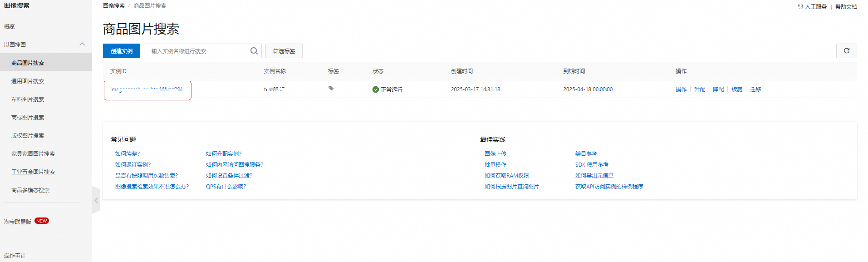Click 升配 link in instance row
Image resolution: width=868 pixels, height=262 pixels.
click(700, 89)
